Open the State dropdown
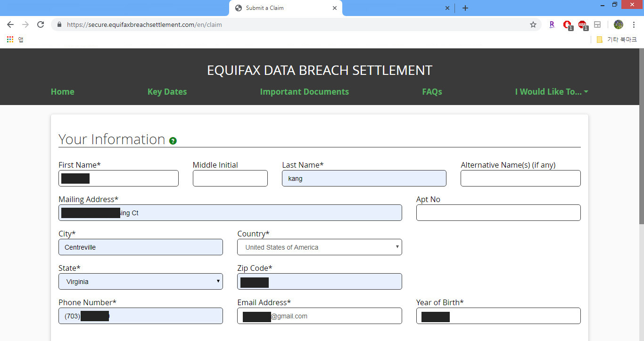The image size is (644, 341). 140,282
